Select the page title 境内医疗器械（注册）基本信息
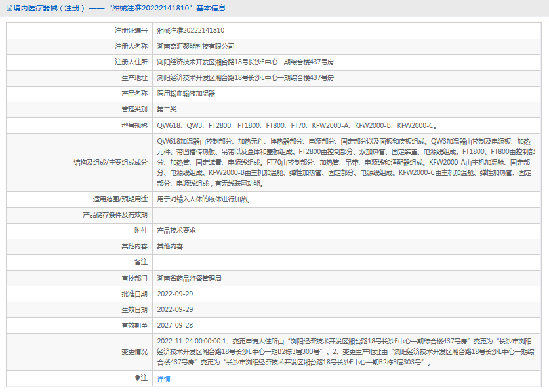 pos(119,8)
